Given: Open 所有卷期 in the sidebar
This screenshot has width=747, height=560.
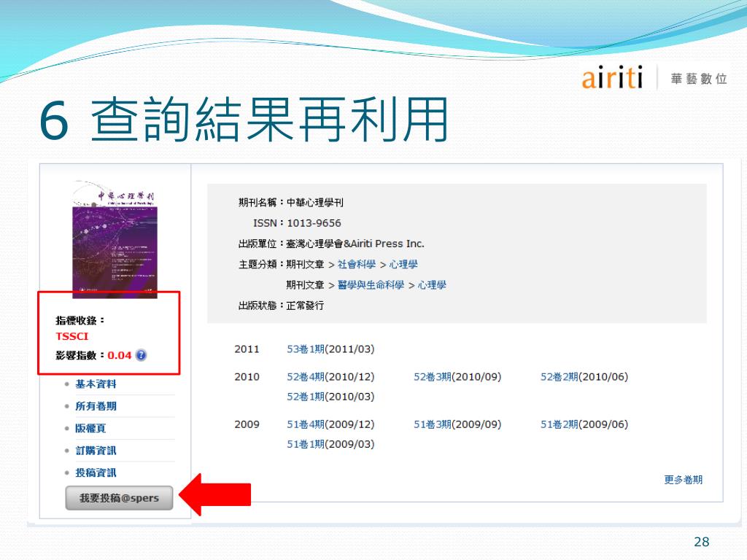Looking at the screenshot, I should pyautogui.click(x=96, y=406).
